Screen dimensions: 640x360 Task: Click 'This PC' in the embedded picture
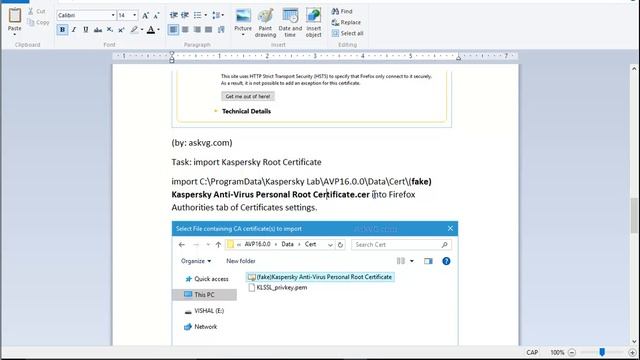204,294
